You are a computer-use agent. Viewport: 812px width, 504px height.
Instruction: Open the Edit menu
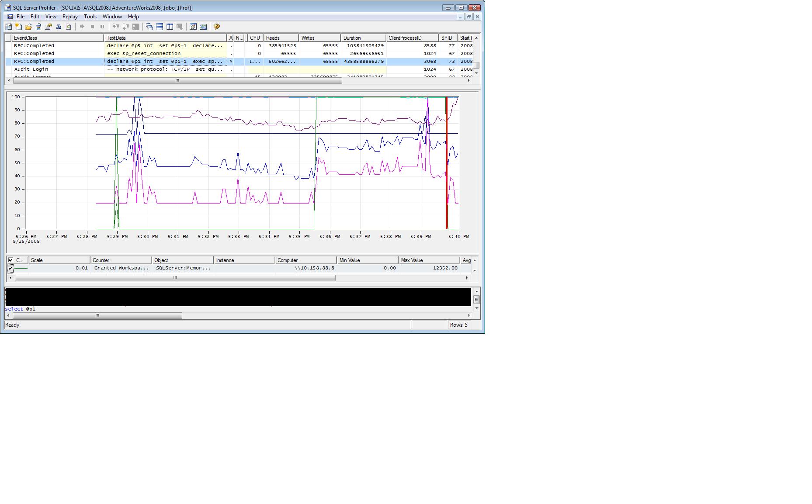click(x=35, y=17)
